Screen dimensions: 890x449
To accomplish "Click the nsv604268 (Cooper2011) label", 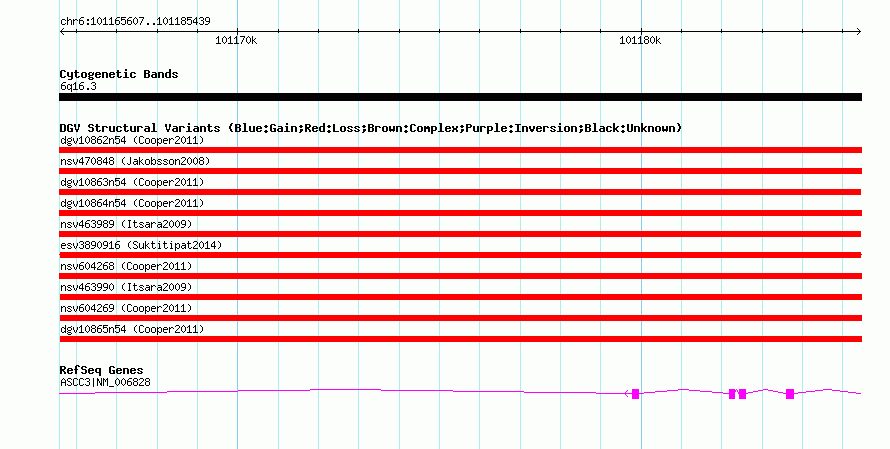I will 126,266.
